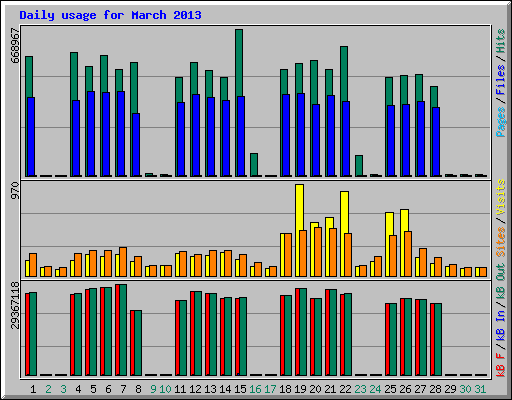Image resolution: width=512 pixels, height=400 pixels.
Task: Click the 970 axis maximum label
Action: click(x=15, y=191)
